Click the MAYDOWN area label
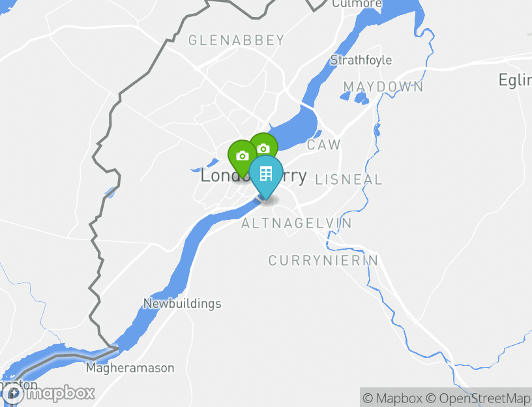 pyautogui.click(x=383, y=87)
